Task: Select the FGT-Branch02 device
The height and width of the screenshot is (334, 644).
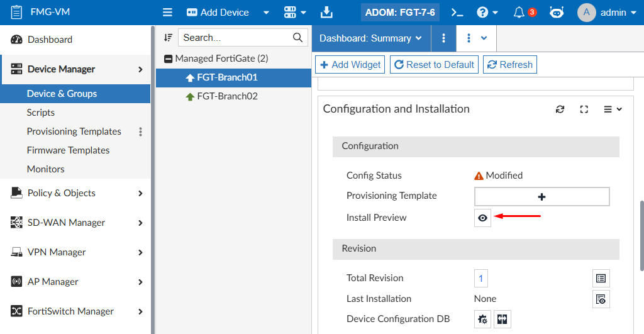Action: [x=234, y=96]
